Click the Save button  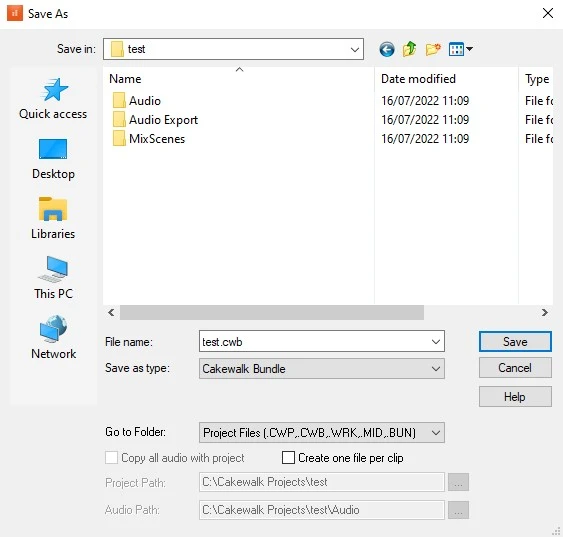515,341
